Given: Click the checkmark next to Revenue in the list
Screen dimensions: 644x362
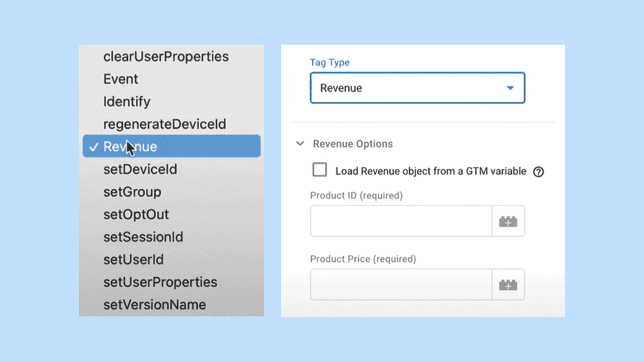Looking at the screenshot, I should pyautogui.click(x=93, y=146).
